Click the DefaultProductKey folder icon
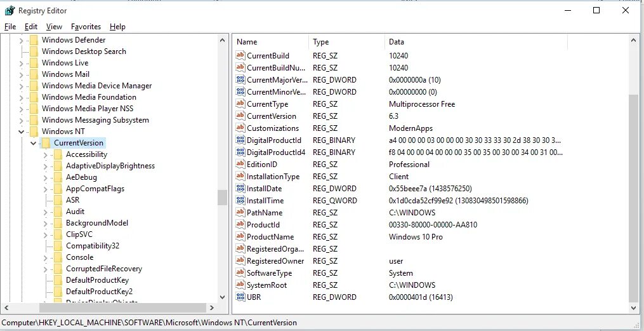Viewport: 644px width, 331px height. (58, 280)
